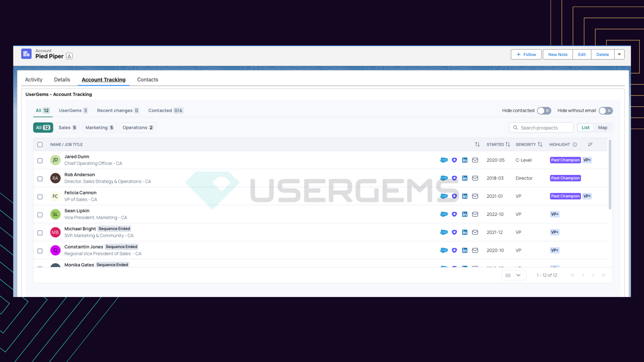644x362 pixels.
Task: Sort by the Started column arrows
Action: tap(507, 144)
